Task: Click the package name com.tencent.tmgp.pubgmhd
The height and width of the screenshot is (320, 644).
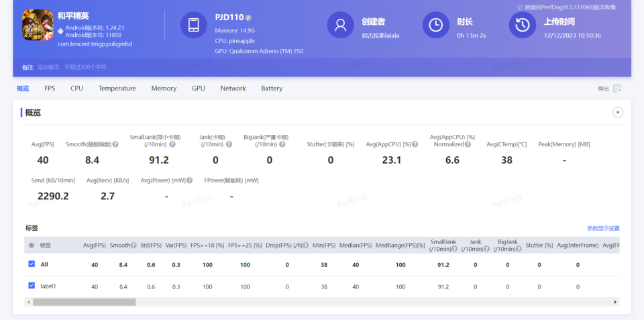Action: point(95,44)
